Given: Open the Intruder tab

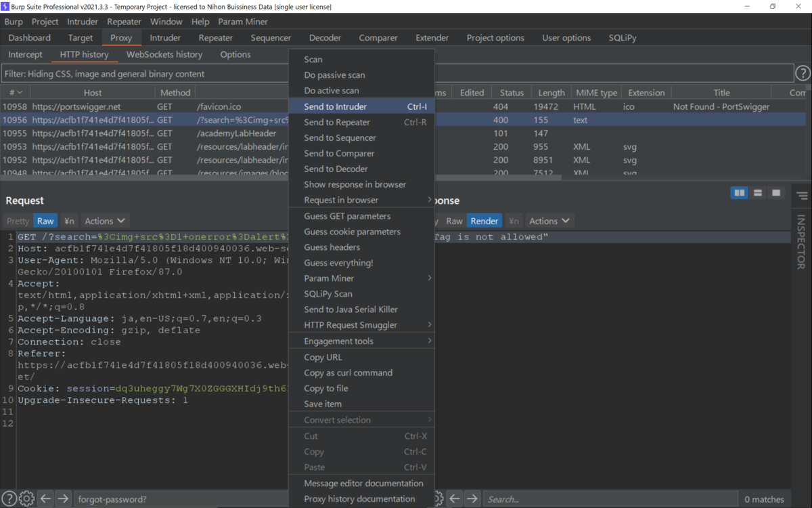Looking at the screenshot, I should (x=166, y=38).
